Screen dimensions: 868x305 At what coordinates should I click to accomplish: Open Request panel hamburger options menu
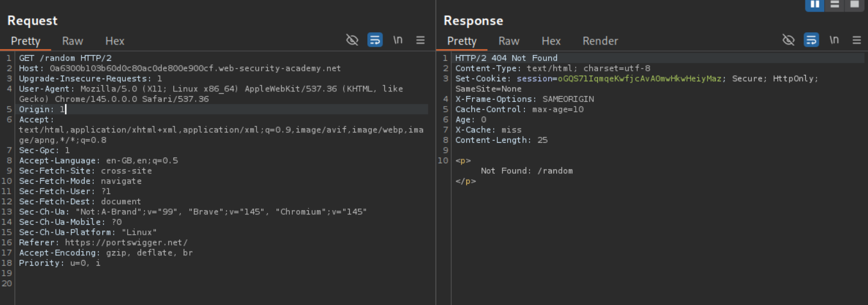(x=421, y=40)
